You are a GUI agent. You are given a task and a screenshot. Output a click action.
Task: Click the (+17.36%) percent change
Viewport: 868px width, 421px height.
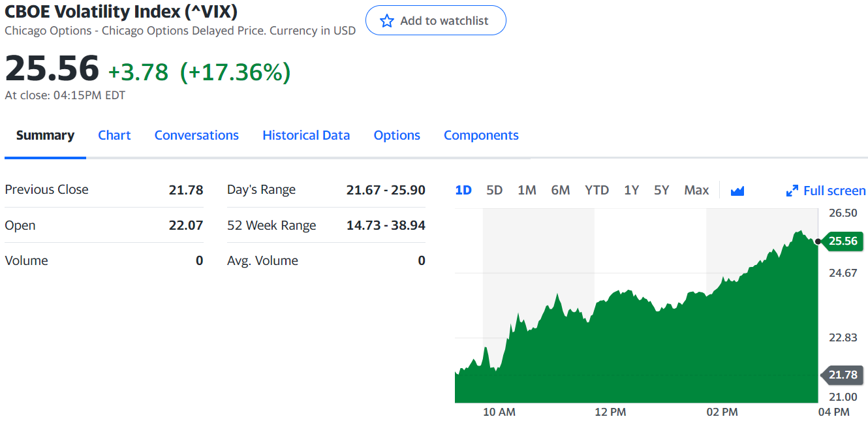pos(235,72)
